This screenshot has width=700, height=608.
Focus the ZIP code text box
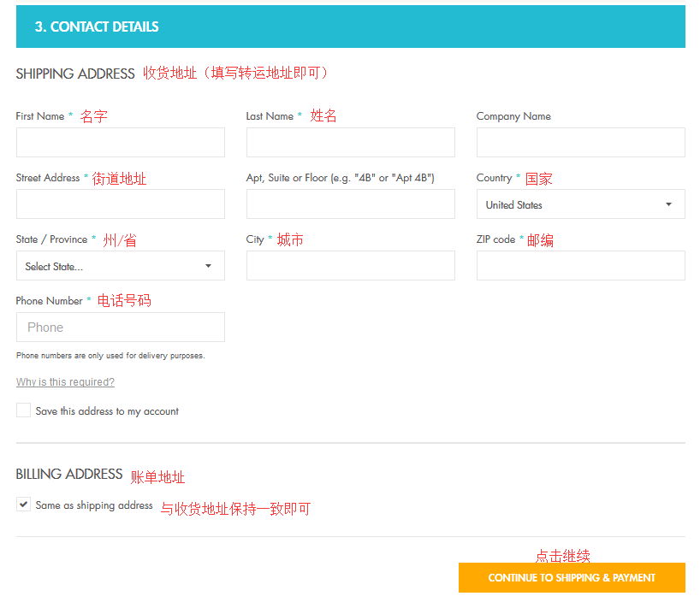point(580,266)
